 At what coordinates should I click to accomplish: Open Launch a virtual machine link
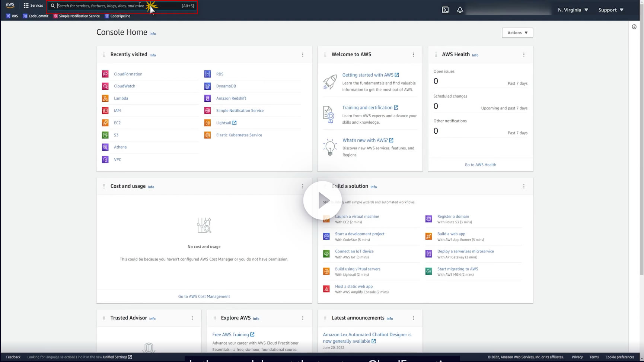coord(357,216)
